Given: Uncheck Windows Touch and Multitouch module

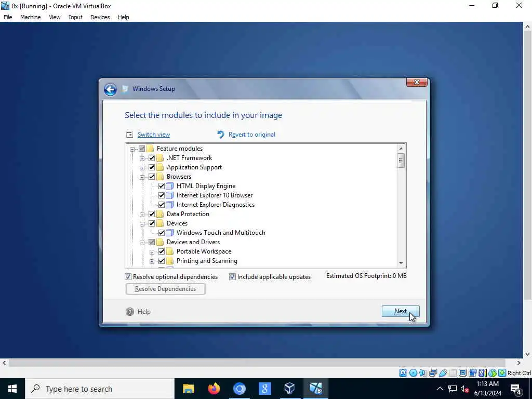Looking at the screenshot, I should (162, 233).
